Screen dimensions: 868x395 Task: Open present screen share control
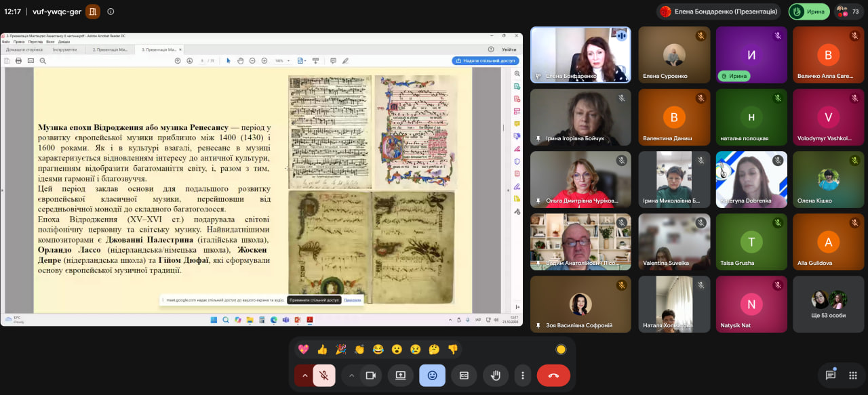(401, 375)
